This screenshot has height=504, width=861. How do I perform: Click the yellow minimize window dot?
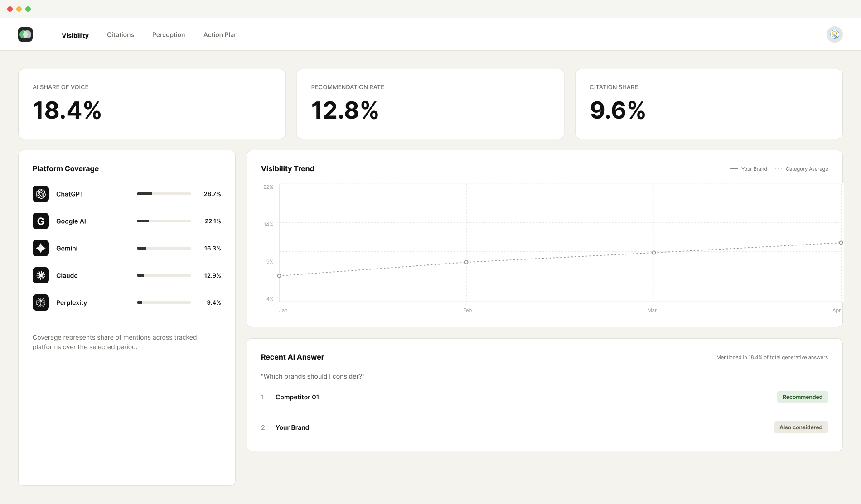(x=19, y=9)
